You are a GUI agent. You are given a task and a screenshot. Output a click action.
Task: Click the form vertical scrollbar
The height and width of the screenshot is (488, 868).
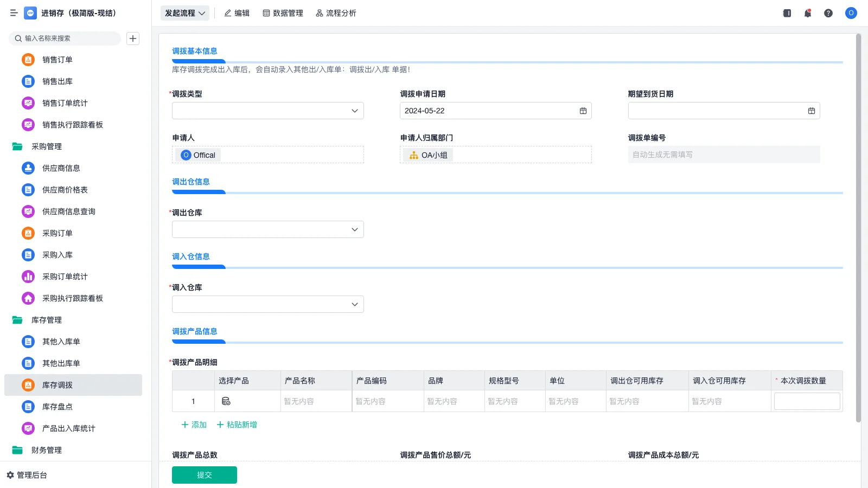[858, 228]
